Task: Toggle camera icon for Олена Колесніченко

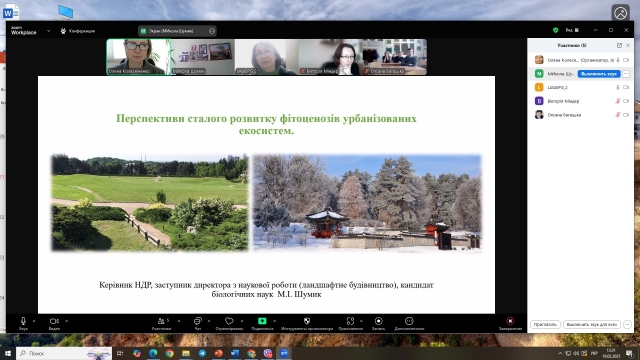Action: coord(626,60)
